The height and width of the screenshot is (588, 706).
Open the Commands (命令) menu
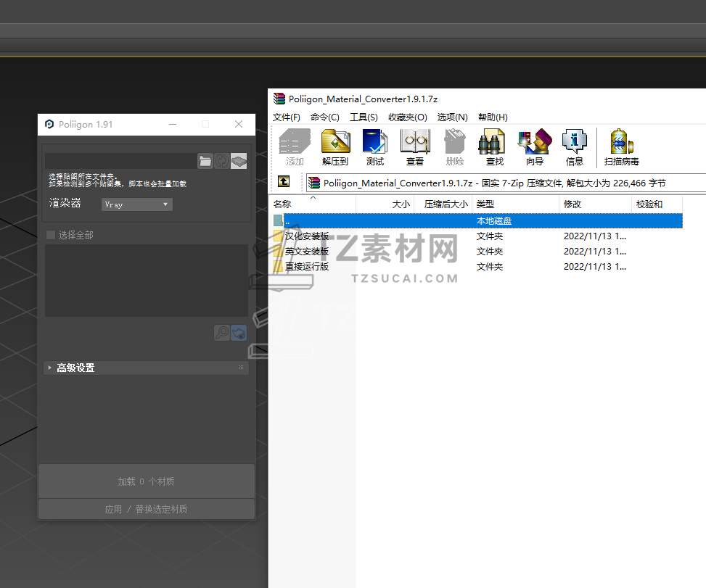[324, 117]
